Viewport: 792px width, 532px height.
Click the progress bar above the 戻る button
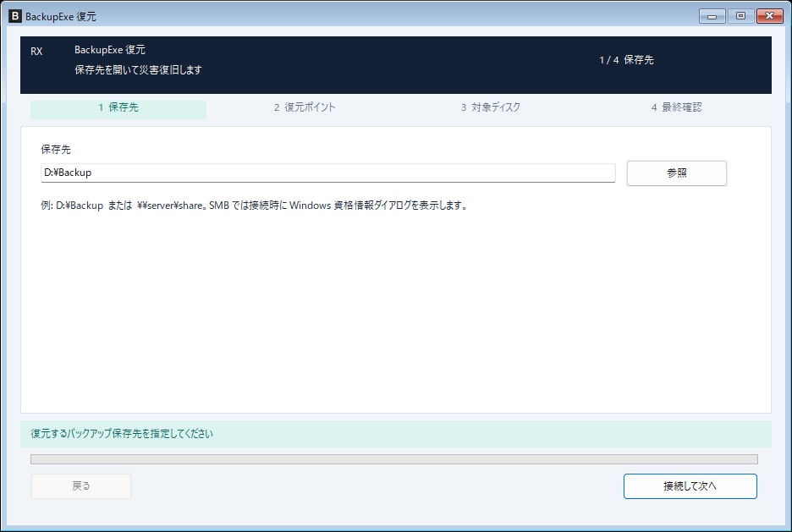coord(394,458)
